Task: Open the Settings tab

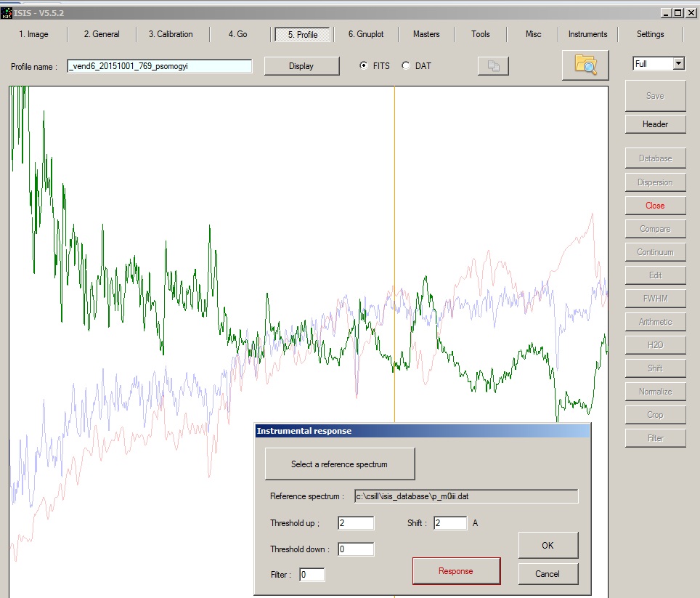Action: [x=651, y=34]
